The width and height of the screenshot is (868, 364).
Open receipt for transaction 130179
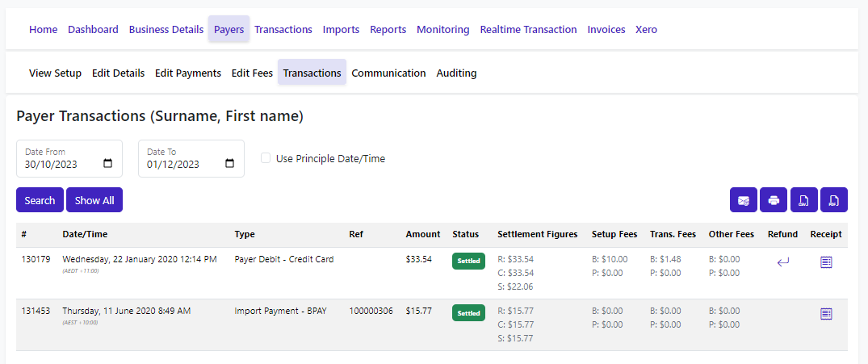pos(826,262)
